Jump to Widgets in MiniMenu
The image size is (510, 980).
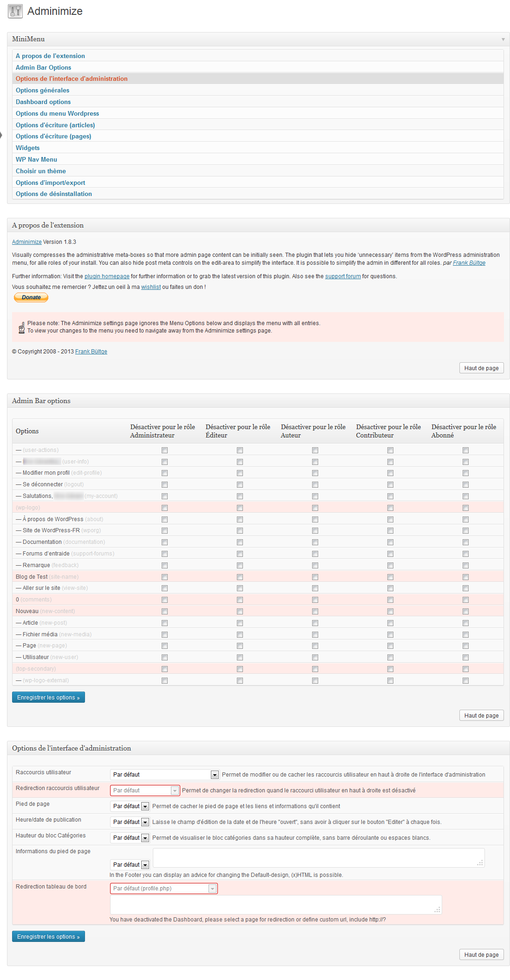point(27,148)
